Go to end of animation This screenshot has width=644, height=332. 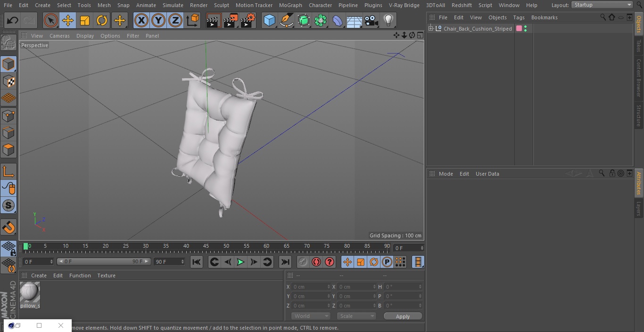tap(285, 262)
